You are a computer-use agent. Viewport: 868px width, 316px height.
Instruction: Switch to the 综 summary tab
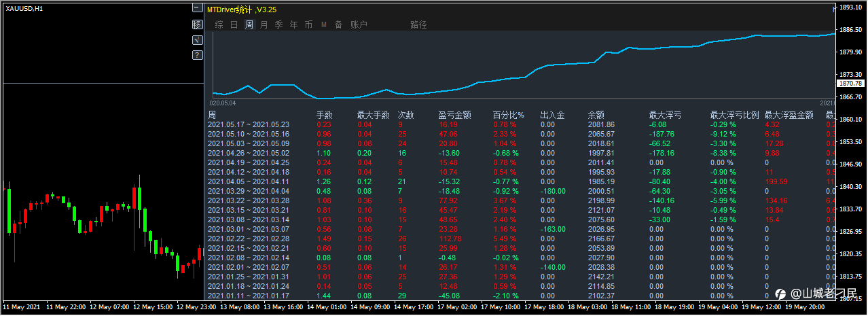(x=219, y=24)
